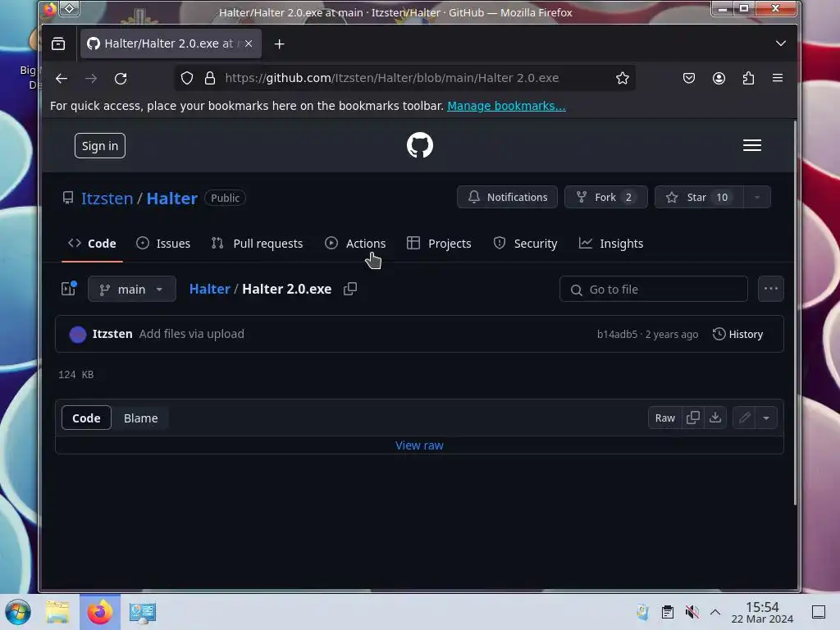Screen dimensions: 840x630
Task: Open a new tab with plus button
Action: (279, 44)
